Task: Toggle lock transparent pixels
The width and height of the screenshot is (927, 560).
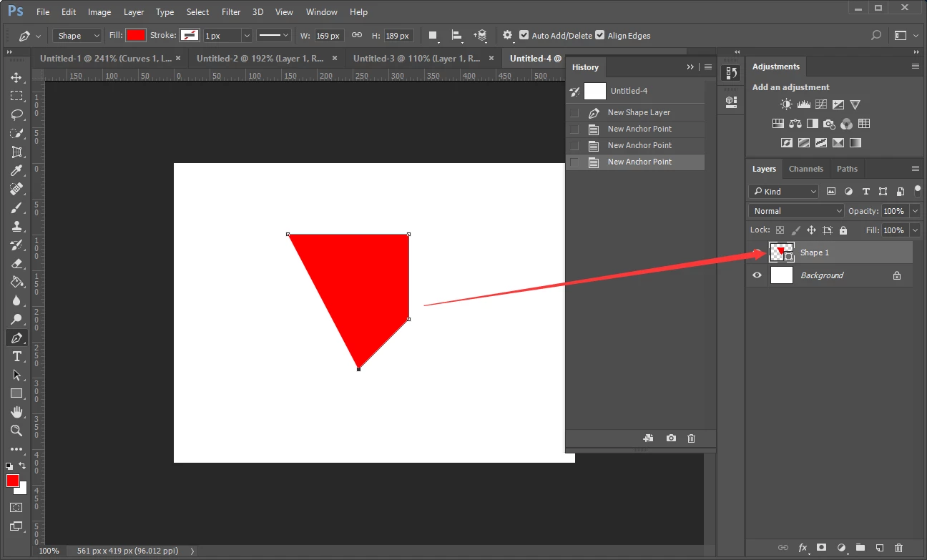Action: 780,230
